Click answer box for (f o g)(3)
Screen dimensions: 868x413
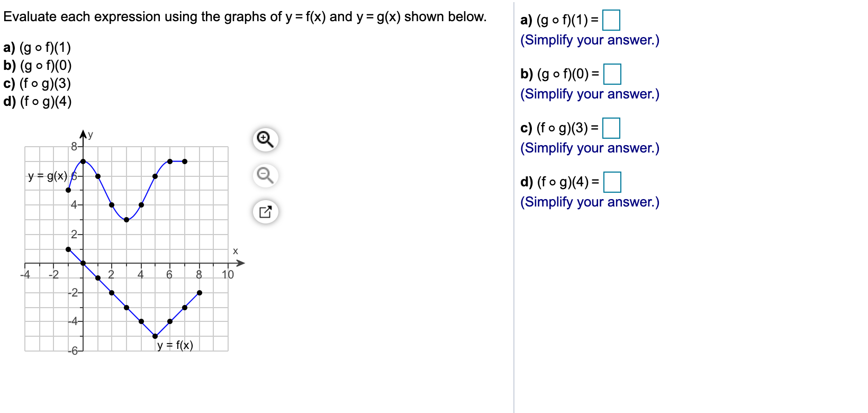pos(611,128)
